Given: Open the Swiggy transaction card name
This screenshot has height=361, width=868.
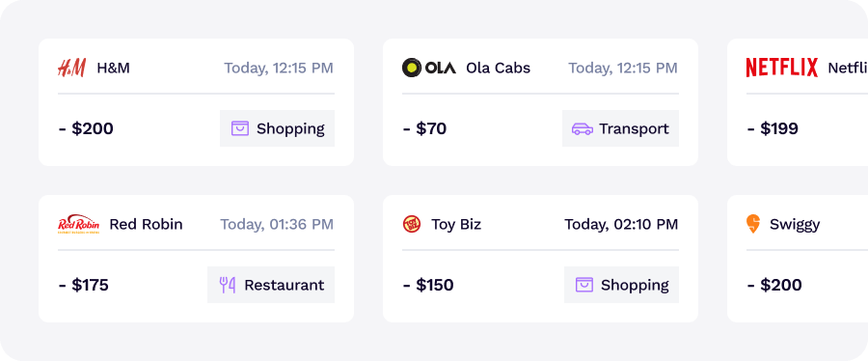Looking at the screenshot, I should (795, 225).
